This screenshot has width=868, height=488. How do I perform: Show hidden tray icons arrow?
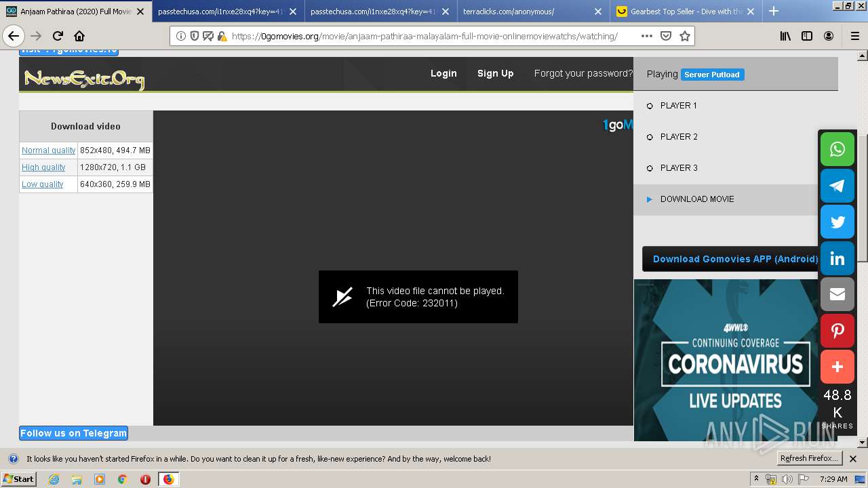tap(756, 479)
